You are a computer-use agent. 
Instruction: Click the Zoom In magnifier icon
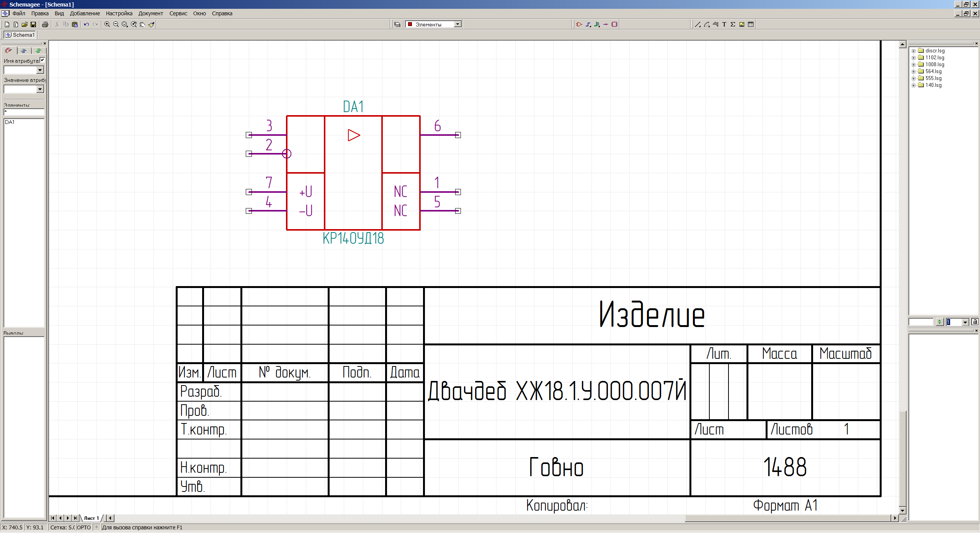tap(107, 24)
